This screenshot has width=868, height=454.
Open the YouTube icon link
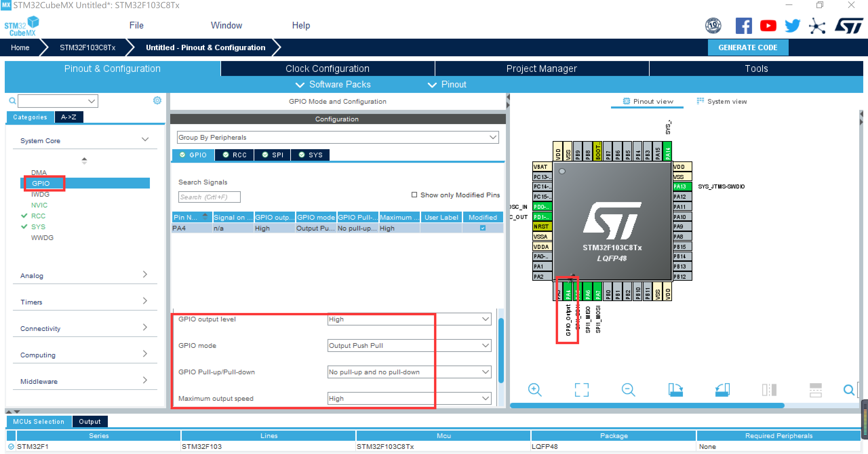click(x=768, y=26)
